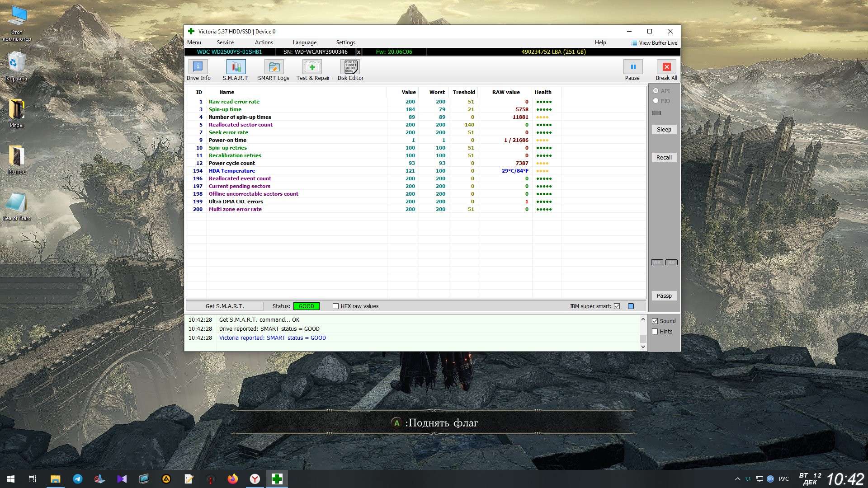This screenshot has height=488, width=868.
Task: Select the S.M.A.R.T toolbar icon
Action: [236, 67]
